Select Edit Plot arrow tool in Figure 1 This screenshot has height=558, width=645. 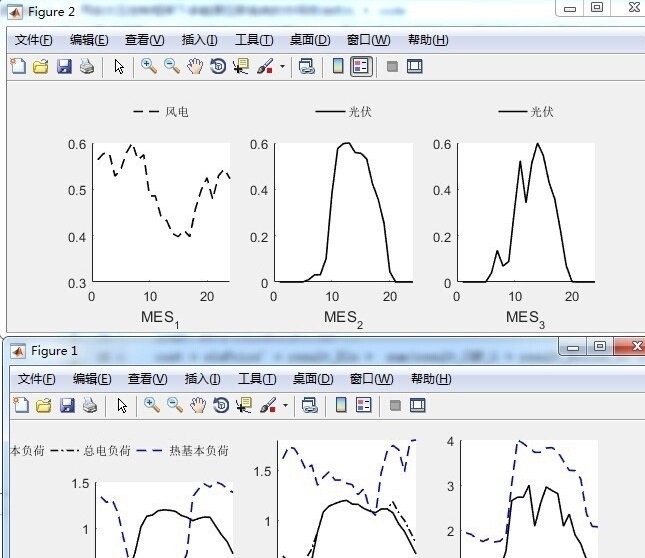pos(122,405)
